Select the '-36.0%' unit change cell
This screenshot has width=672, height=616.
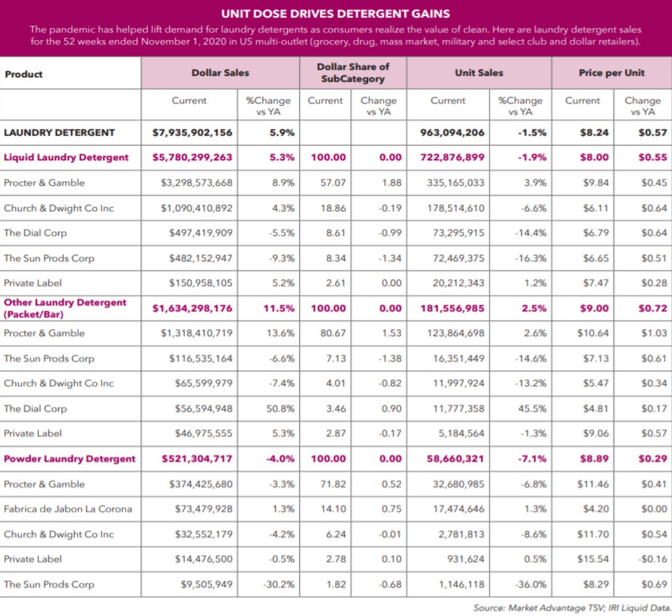tap(531, 584)
